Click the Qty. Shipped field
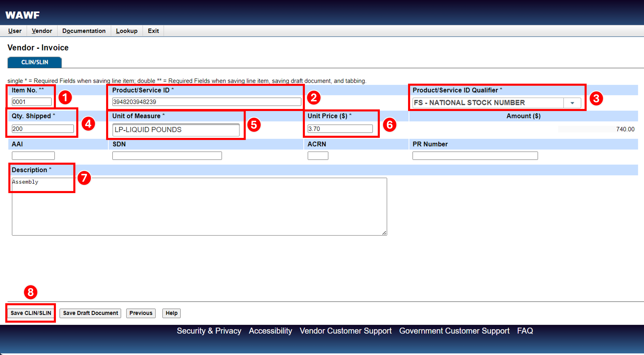The height and width of the screenshot is (355, 644). point(42,129)
